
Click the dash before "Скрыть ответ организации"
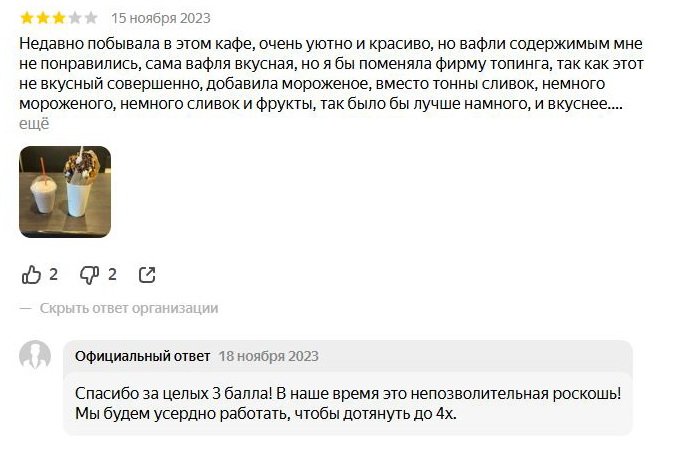pyautogui.click(x=26, y=308)
